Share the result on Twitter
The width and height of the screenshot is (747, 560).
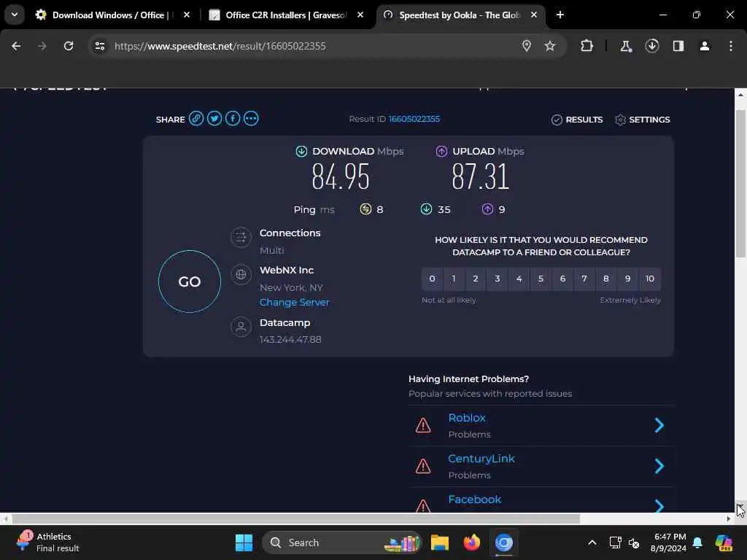[214, 119]
